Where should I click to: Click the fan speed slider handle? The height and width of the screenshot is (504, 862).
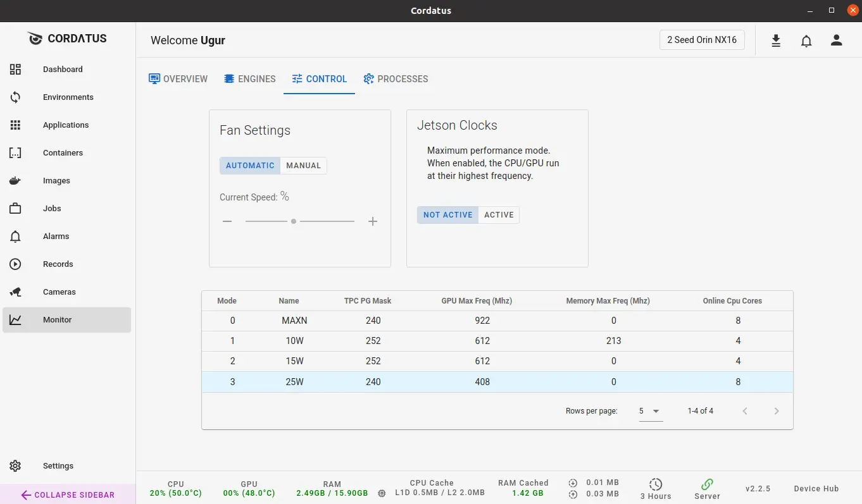tap(294, 221)
